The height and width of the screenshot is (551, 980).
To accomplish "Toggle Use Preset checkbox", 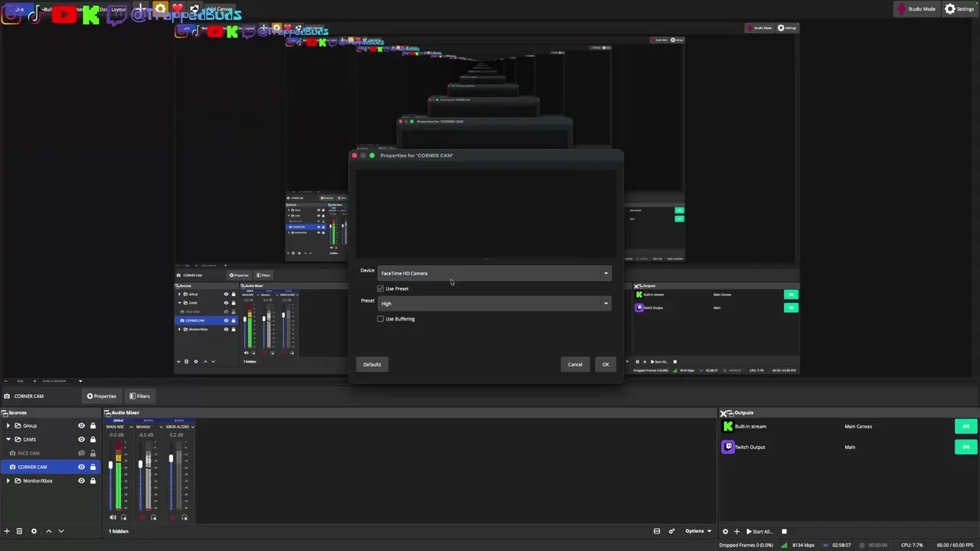I will [x=381, y=289].
